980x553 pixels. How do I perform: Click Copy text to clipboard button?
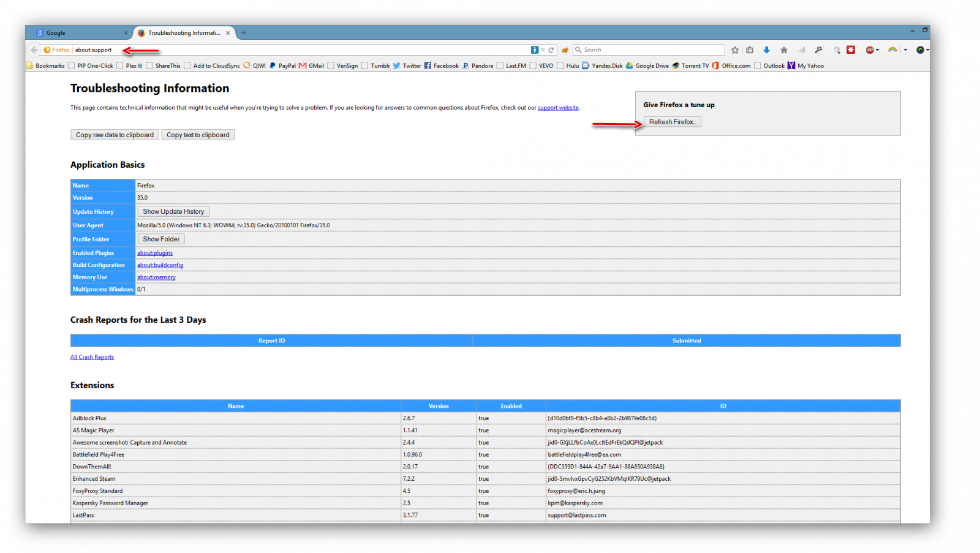point(198,135)
